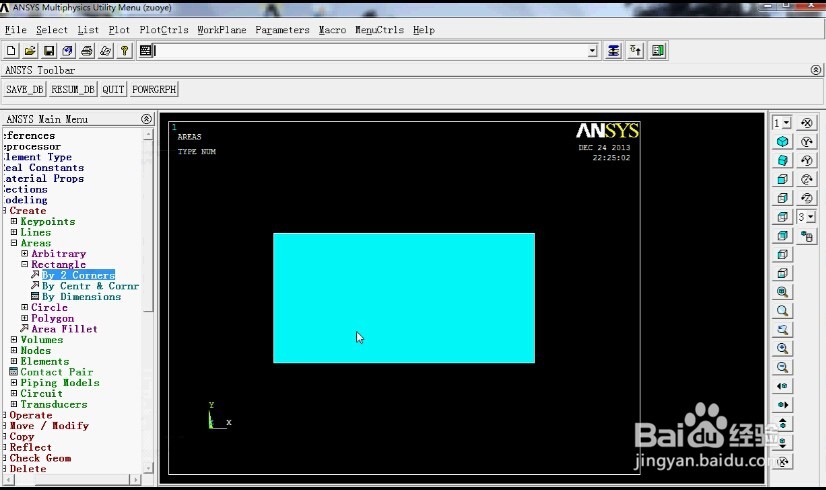
Task: Click the ANSYS Help question-mark icon
Action: 124,51
